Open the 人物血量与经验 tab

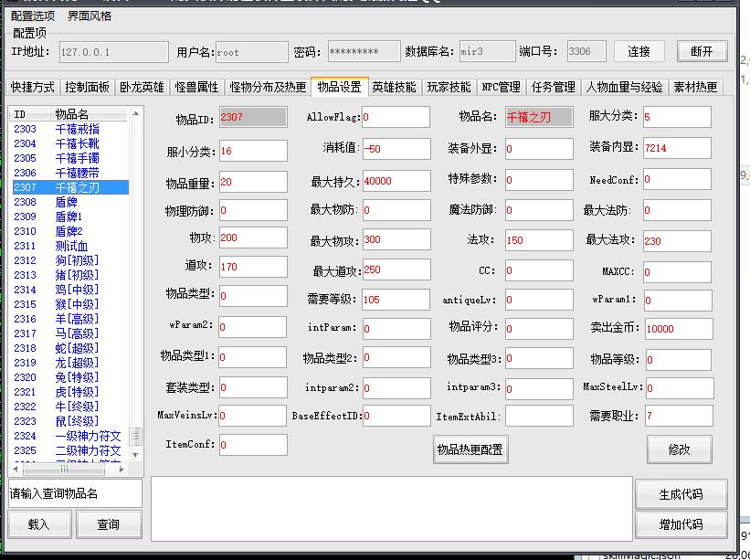625,88
